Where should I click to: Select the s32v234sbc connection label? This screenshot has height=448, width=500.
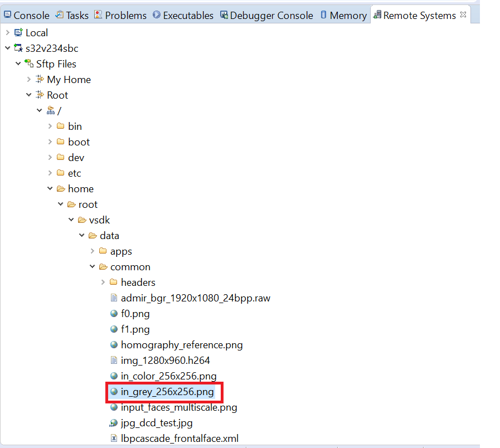pos(52,48)
